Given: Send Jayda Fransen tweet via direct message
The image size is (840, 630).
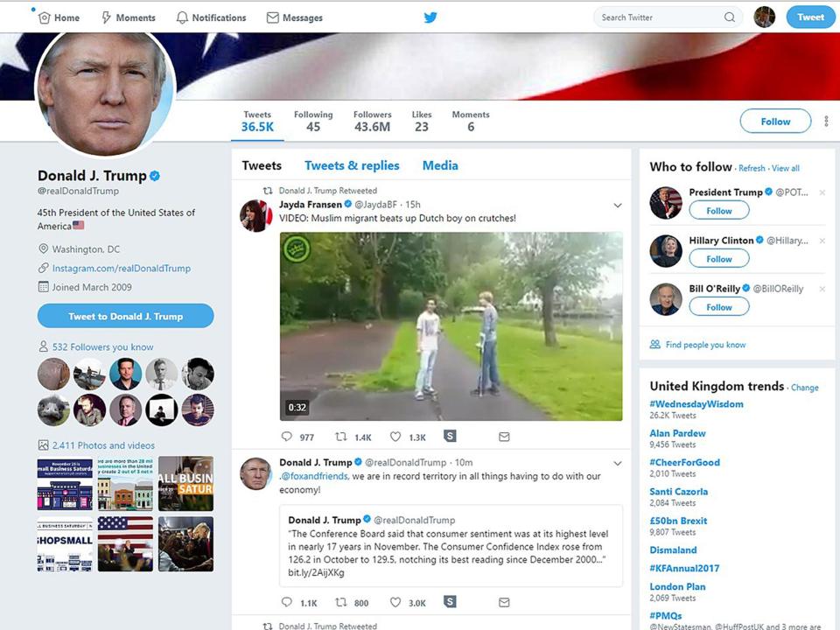Looking at the screenshot, I should 504,437.
